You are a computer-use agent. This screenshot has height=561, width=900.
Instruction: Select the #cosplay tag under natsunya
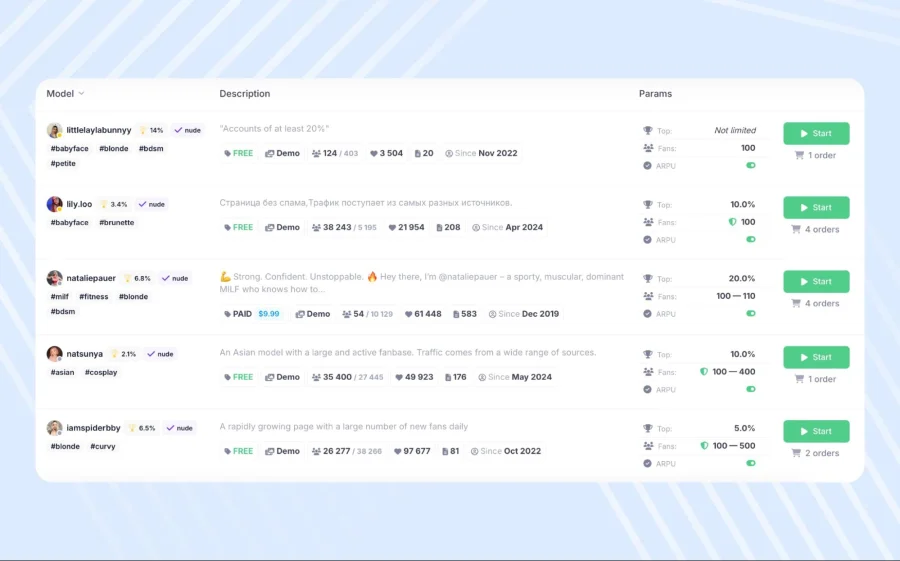point(101,372)
